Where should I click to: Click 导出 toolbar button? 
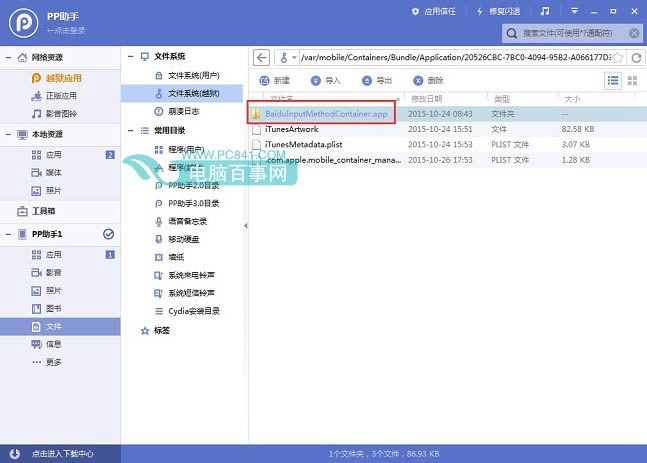[377, 80]
